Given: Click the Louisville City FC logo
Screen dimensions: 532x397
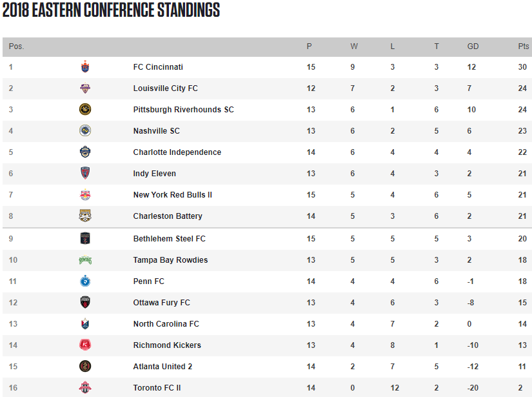Looking at the screenshot, I should click(85, 88).
